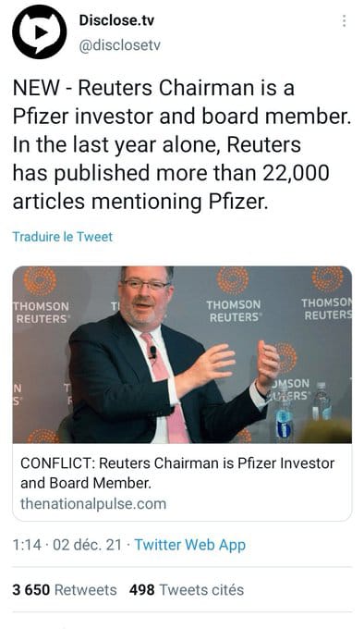Image resolution: width=364 pixels, height=629 pixels.
Task: Click the 498 quoted tweets count number
Action: (141, 590)
